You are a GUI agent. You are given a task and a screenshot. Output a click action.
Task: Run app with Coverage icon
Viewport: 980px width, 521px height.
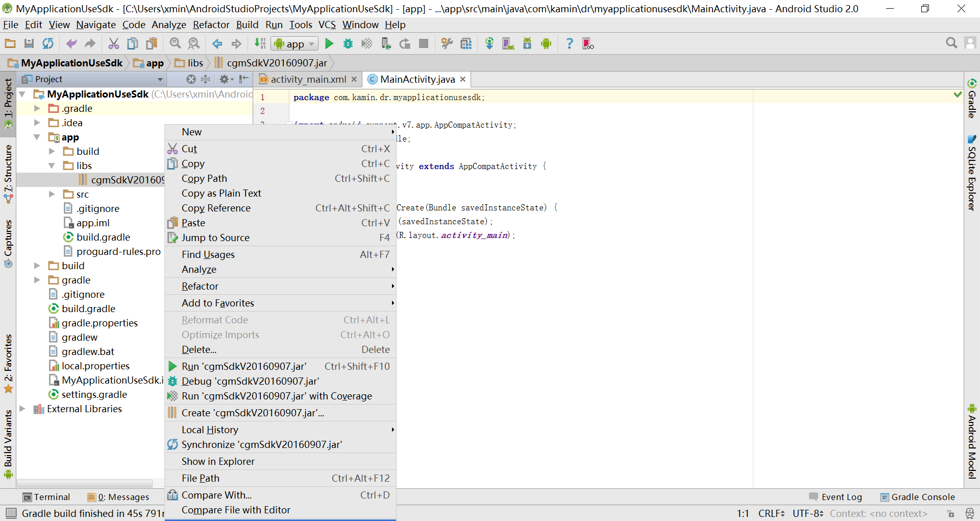367,44
